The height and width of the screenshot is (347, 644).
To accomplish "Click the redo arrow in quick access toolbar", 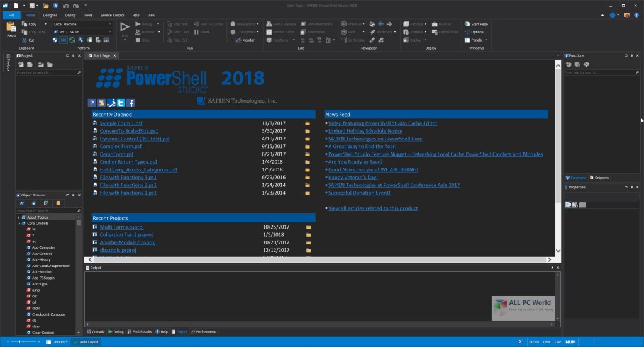I will (x=75, y=6).
